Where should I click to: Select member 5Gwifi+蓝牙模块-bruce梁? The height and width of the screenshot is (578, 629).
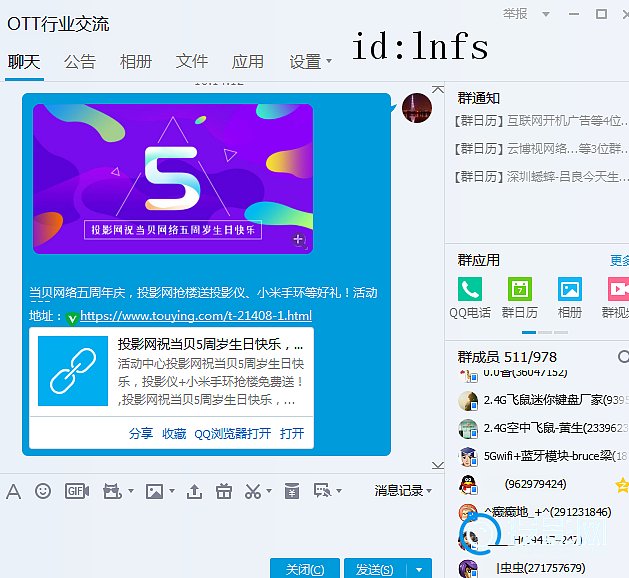543,456
